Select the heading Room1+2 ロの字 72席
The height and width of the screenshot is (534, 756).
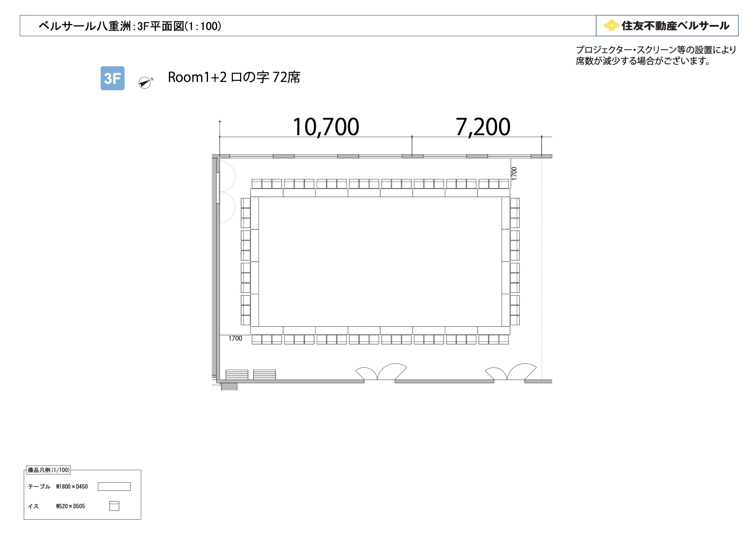tap(234, 77)
